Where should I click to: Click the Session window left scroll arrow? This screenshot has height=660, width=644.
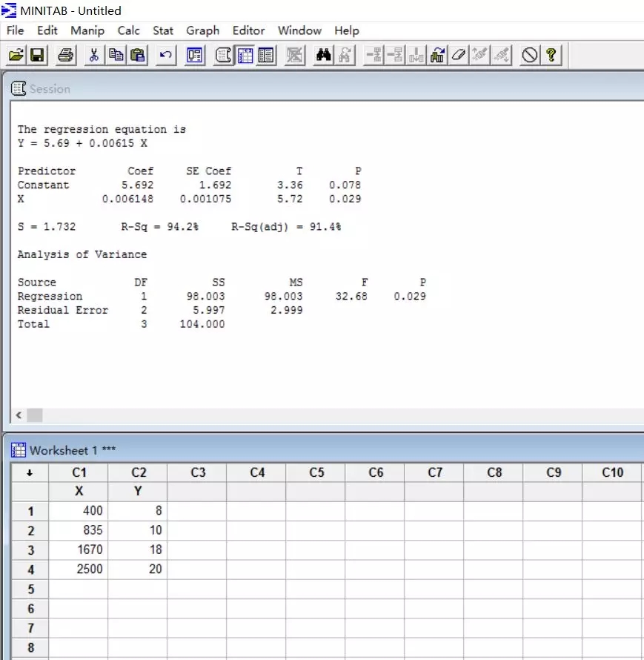point(19,415)
